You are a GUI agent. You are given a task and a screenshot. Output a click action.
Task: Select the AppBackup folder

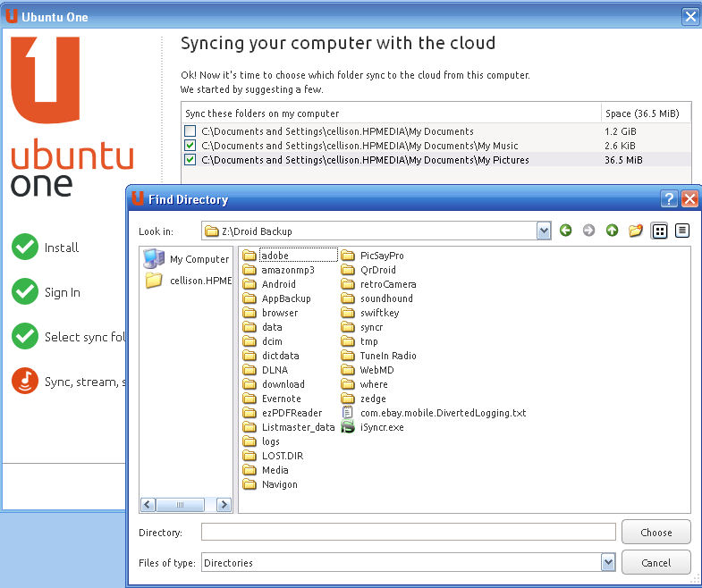click(276, 298)
